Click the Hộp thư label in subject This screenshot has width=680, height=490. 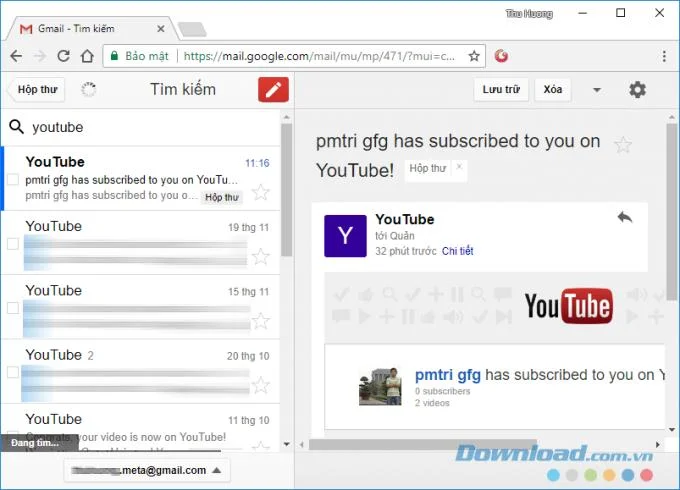[428, 168]
